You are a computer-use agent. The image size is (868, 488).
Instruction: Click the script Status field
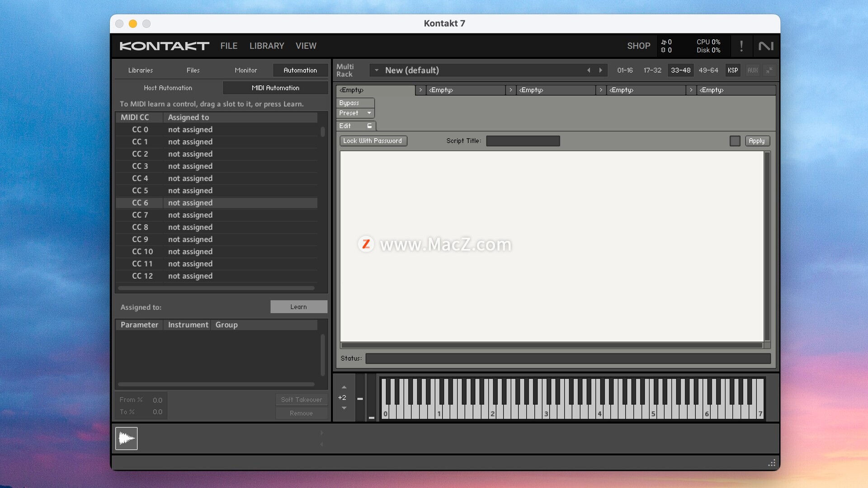pyautogui.click(x=568, y=358)
